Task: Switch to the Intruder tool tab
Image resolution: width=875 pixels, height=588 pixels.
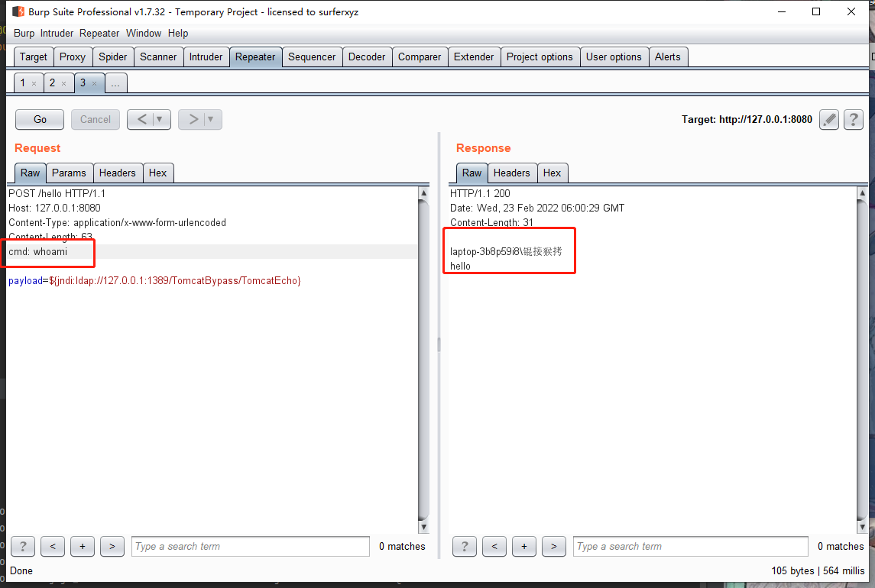Action: coord(206,57)
